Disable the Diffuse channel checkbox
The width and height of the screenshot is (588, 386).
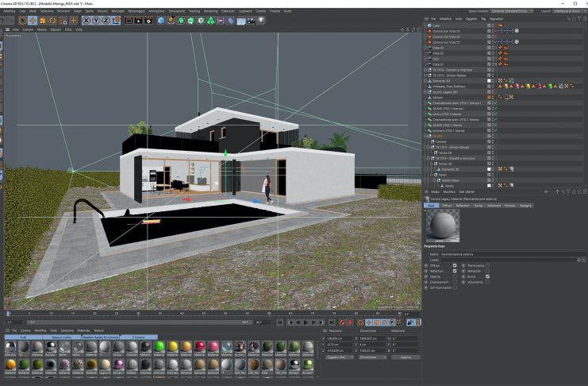tap(454, 265)
